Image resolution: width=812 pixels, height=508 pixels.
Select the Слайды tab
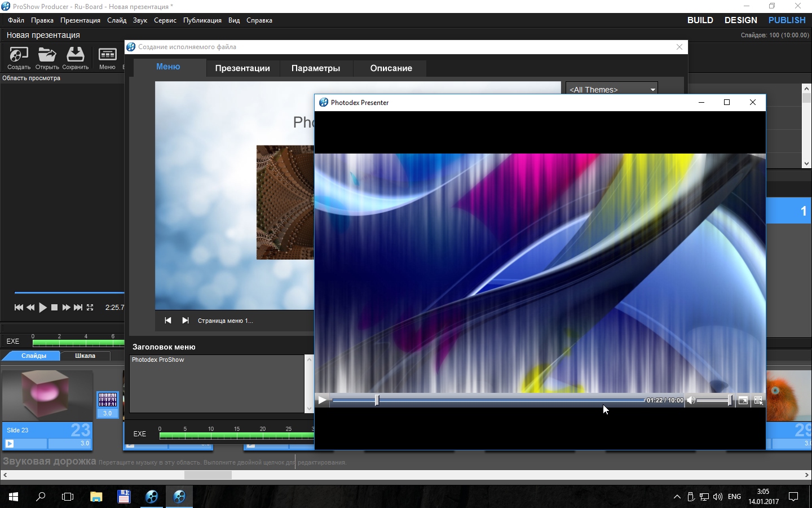34,356
